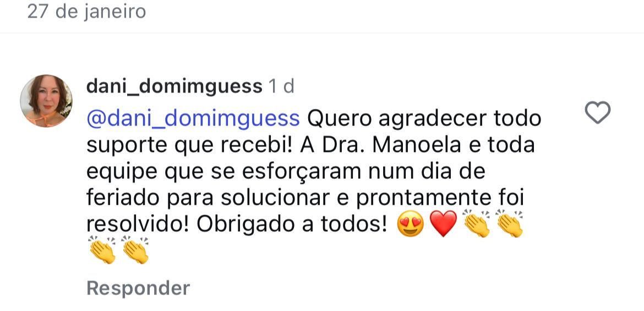The height and width of the screenshot is (311, 644).
Task: Click the last clapping emoji beside "todos!" line
Action: click(509, 224)
